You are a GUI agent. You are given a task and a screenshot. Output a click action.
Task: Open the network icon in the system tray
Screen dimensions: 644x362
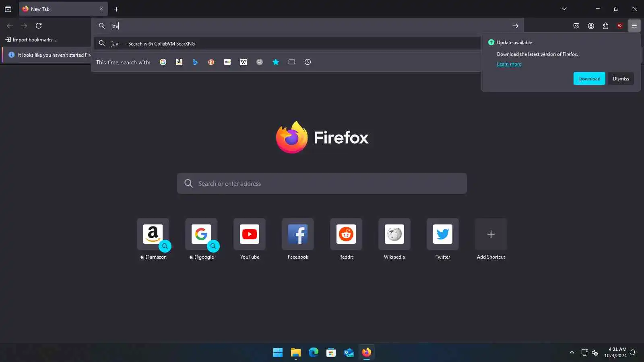[x=584, y=352]
